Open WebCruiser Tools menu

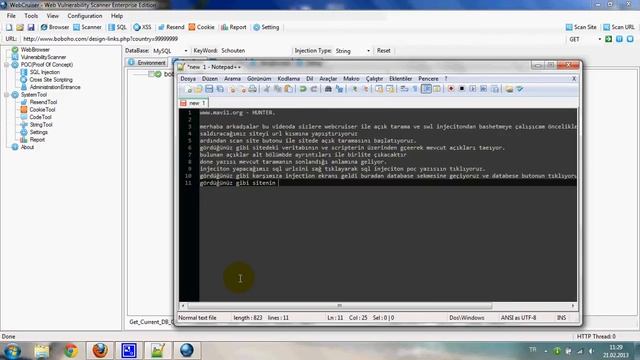pos(31,16)
